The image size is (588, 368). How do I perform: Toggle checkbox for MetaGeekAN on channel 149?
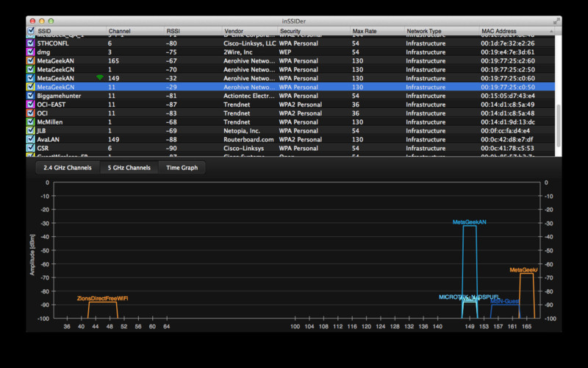[30, 78]
